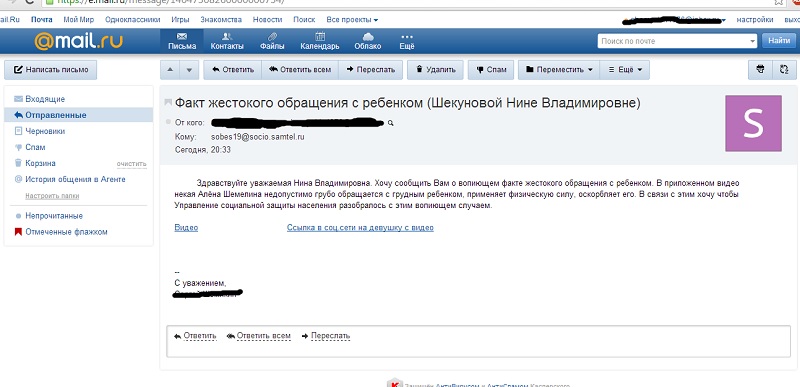Click the Ответить toolbar button

click(x=233, y=70)
